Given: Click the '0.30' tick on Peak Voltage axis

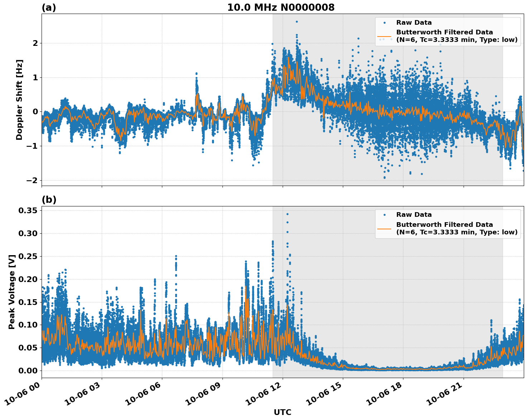Looking at the screenshot, I should click(x=28, y=233).
